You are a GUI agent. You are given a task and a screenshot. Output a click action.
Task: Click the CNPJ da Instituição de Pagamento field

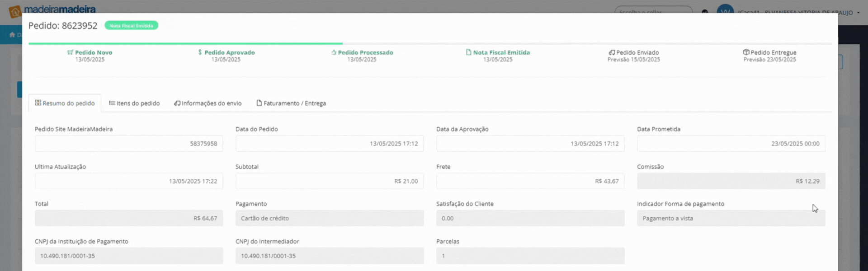point(129,256)
